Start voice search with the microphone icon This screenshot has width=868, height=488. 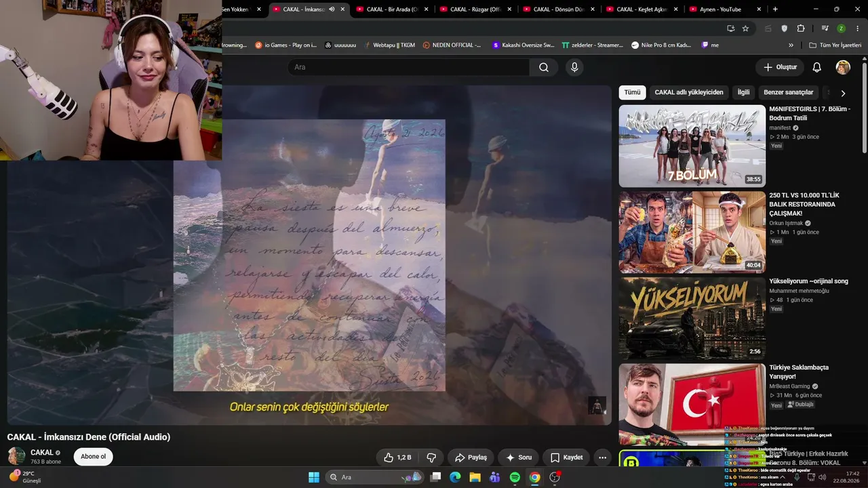pos(574,67)
